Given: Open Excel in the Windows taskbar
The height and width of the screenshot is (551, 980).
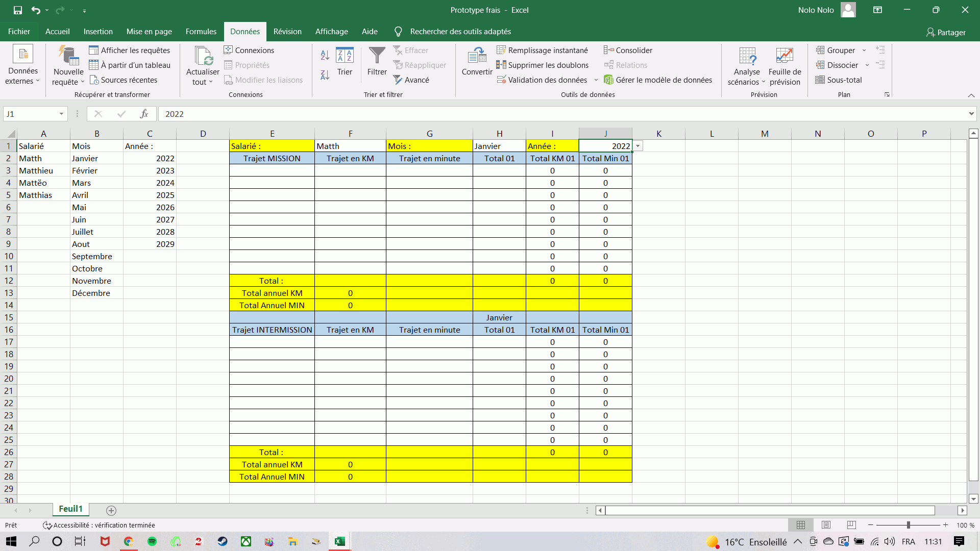Looking at the screenshot, I should (340, 541).
